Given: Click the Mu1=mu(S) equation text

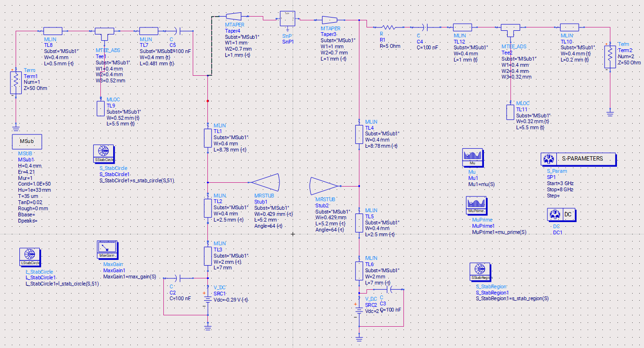Looking at the screenshot, I should (x=481, y=184).
